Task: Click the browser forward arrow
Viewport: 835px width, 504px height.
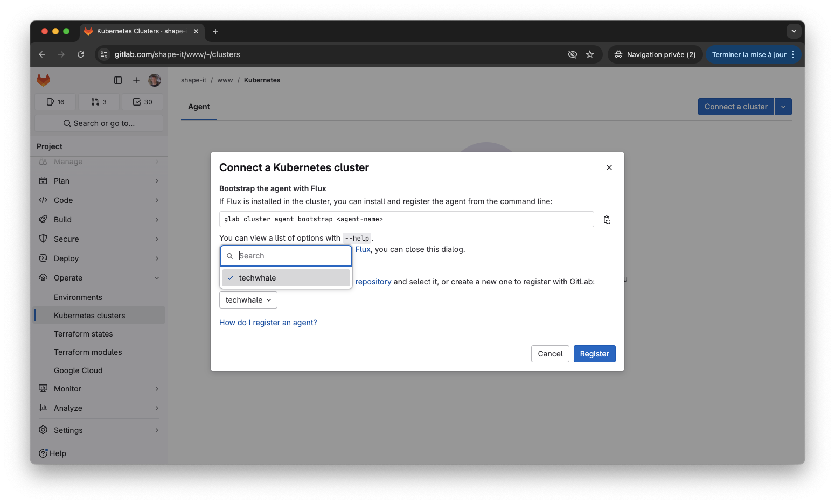Action: (61, 54)
